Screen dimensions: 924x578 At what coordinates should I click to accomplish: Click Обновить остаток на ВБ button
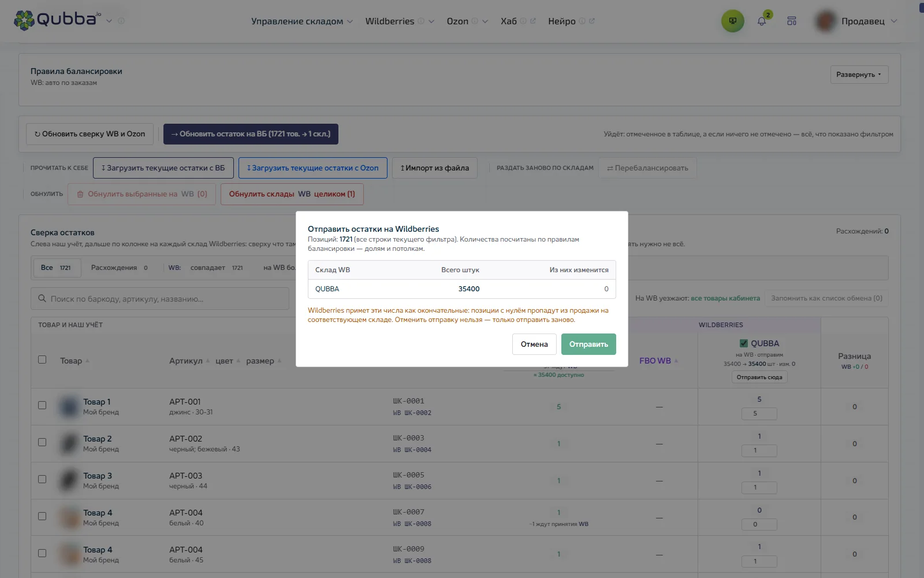coord(251,134)
